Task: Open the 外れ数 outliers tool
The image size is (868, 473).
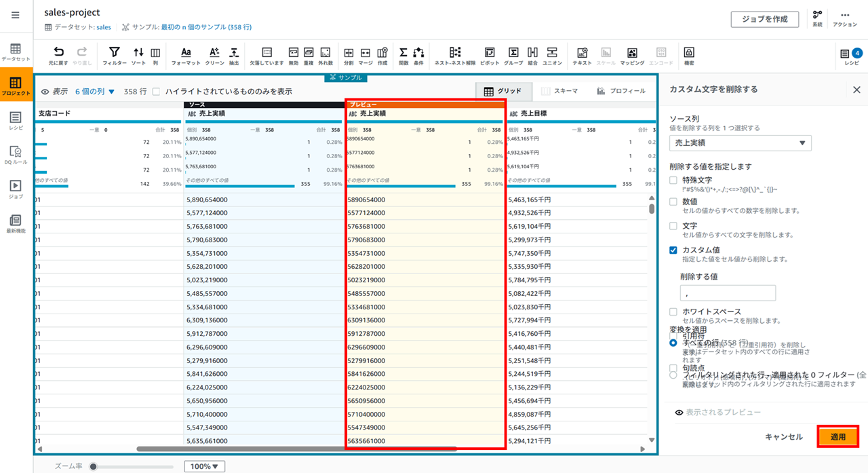Action: click(x=325, y=56)
